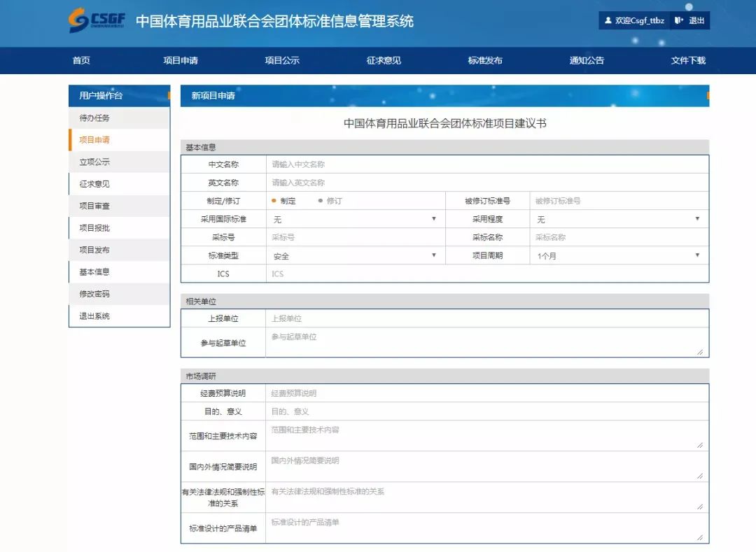Click the logout icon beside 退出

[679, 20]
